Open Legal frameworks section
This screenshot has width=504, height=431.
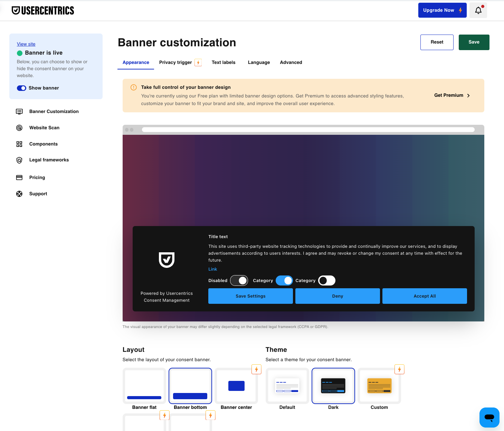point(49,160)
